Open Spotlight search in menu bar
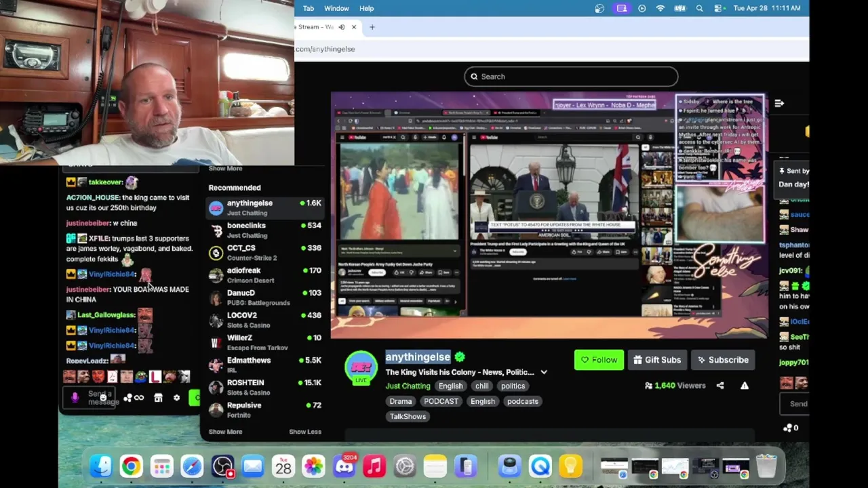 pos(700,8)
